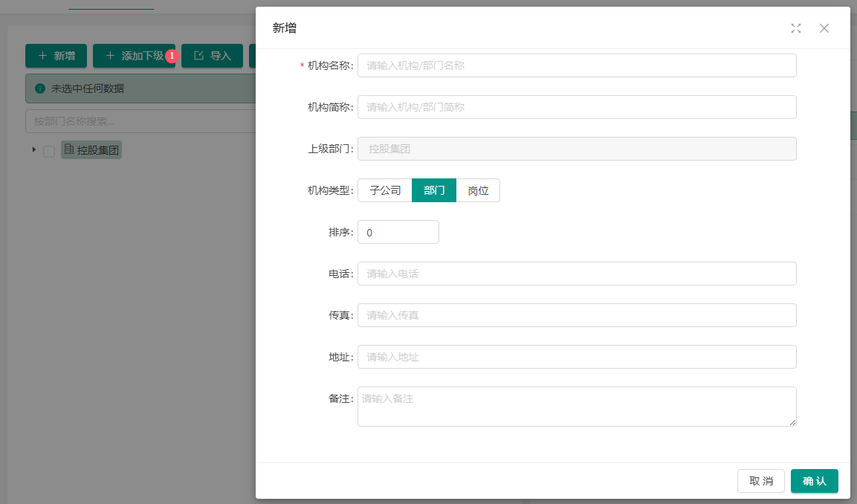
Task: Click the red notification badge
Action: point(172,56)
